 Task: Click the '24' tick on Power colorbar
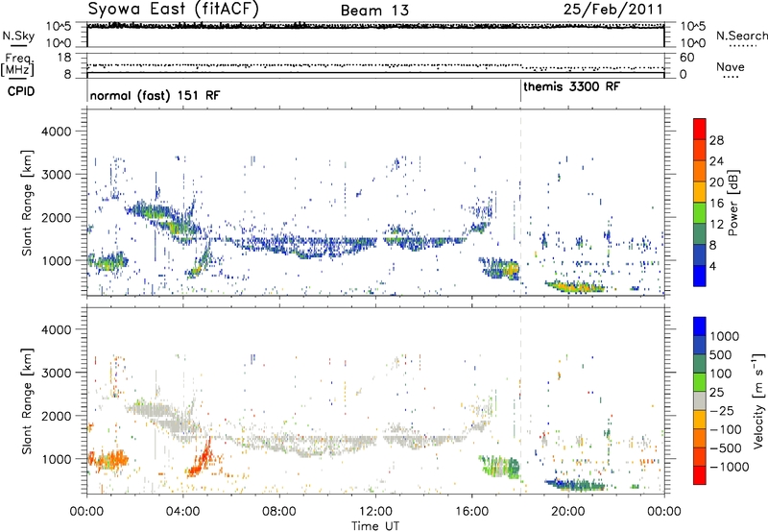[716, 161]
